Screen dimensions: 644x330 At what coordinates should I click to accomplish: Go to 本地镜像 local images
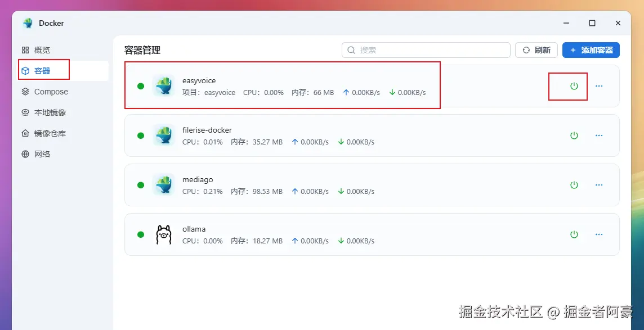63,113
